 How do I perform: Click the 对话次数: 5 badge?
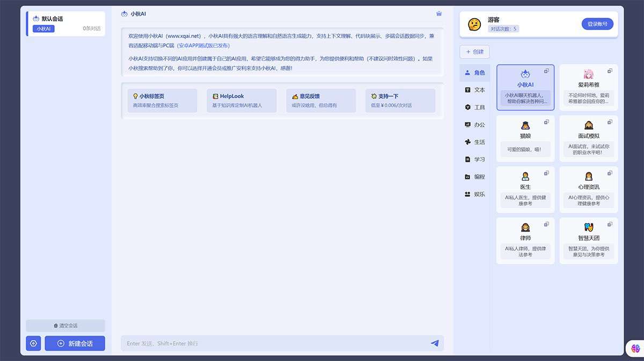point(503,29)
